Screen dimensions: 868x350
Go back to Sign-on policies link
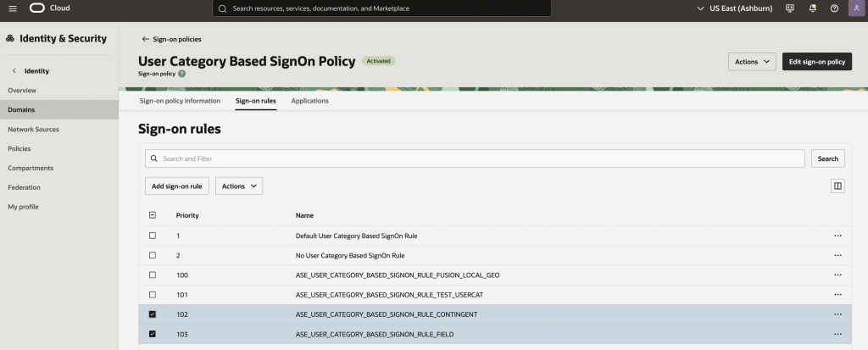[x=171, y=39]
